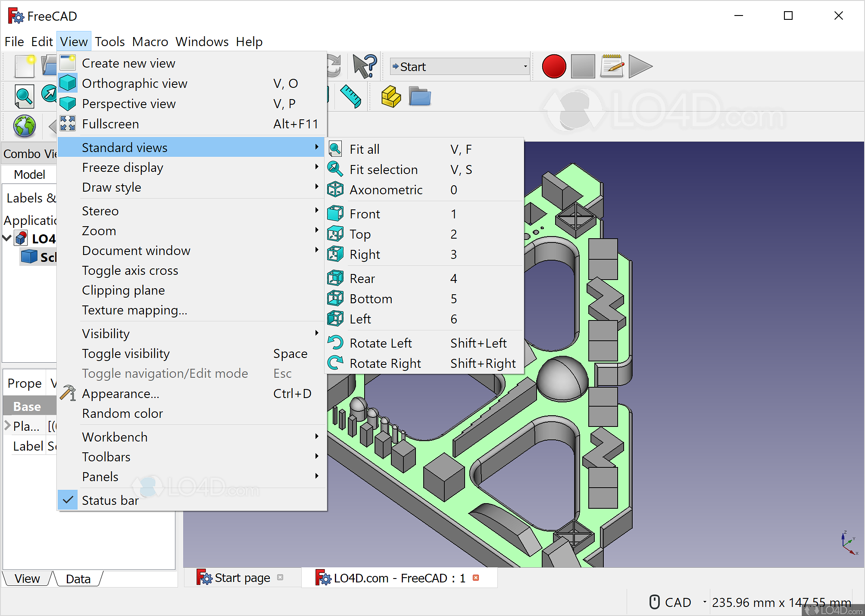Image resolution: width=865 pixels, height=616 pixels.
Task: Select the measure distance ruler tool
Action: (x=350, y=96)
